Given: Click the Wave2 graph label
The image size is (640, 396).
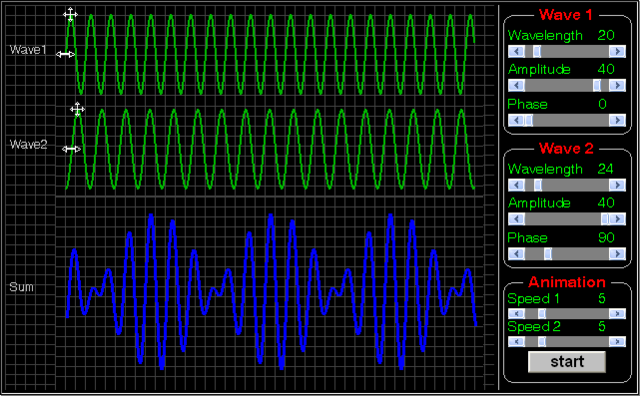Looking at the screenshot, I should coord(28,145).
